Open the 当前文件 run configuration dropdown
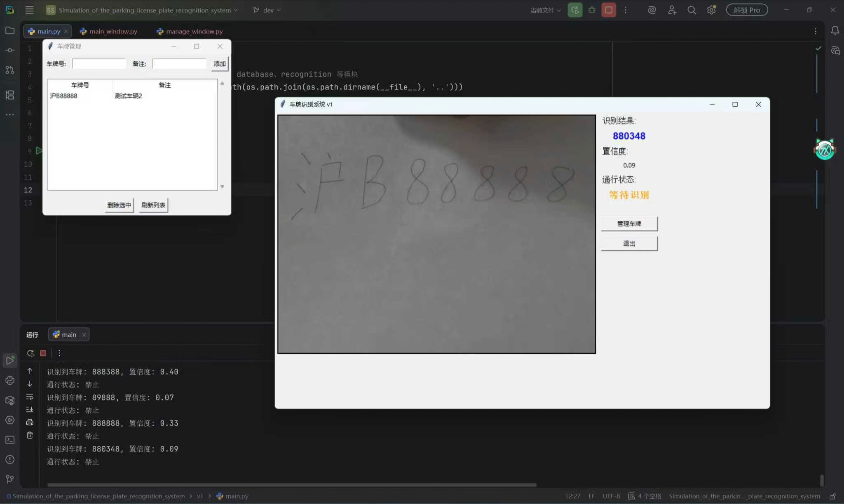 tap(545, 10)
